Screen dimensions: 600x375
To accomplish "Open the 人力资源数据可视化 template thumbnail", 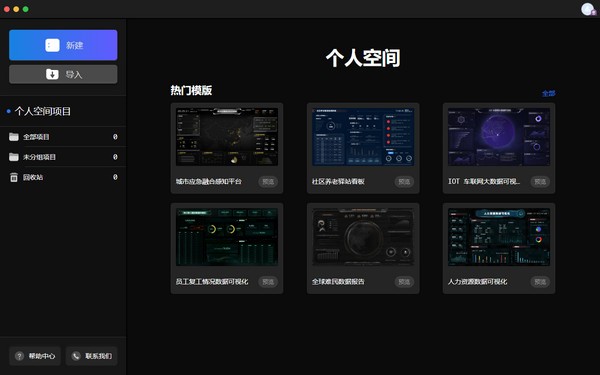I will point(499,237).
